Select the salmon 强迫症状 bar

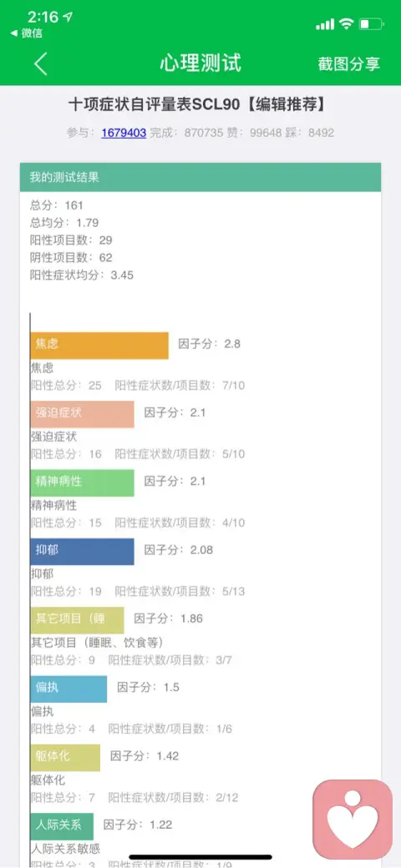point(82,414)
